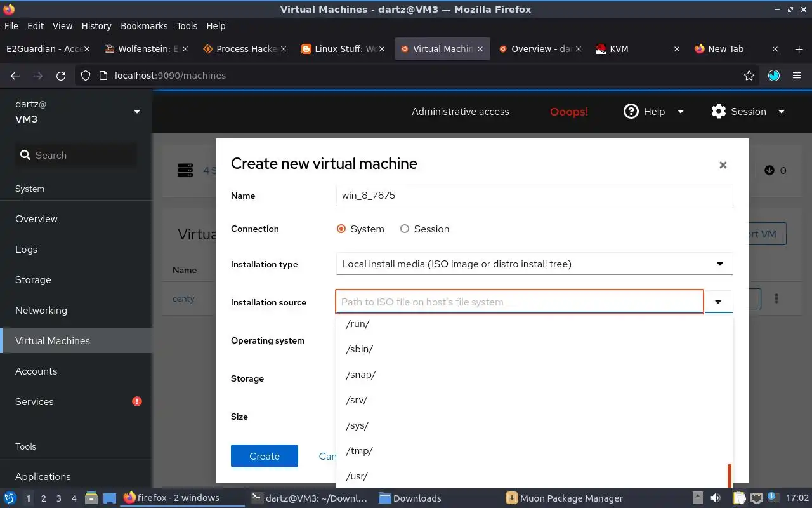This screenshot has height=508, width=812.
Task: Open the kebab actions menu for centy VM
Action: (776, 298)
